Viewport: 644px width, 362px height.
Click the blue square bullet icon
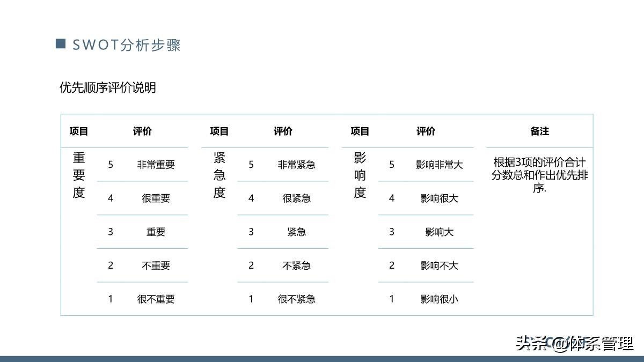pos(61,45)
